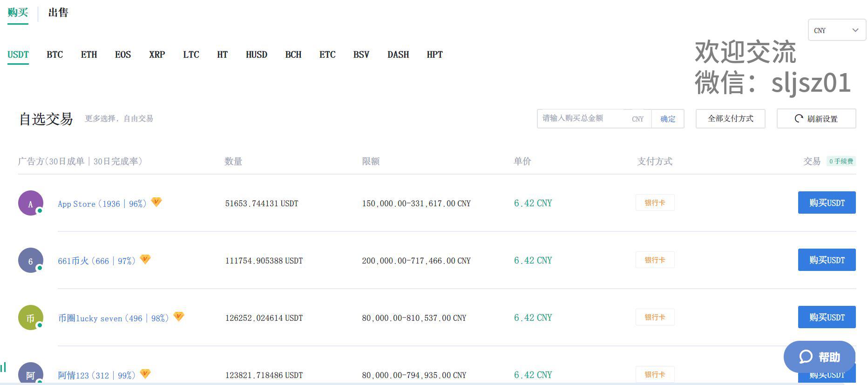This screenshot has width=868, height=385.
Task: Open 阿情123 advertiser profile link
Action: (96, 375)
